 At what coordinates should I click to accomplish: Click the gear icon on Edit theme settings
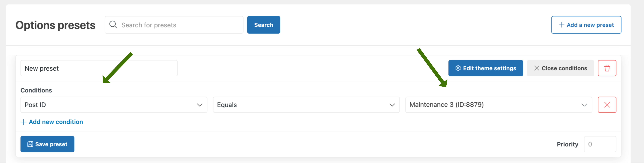click(x=458, y=68)
